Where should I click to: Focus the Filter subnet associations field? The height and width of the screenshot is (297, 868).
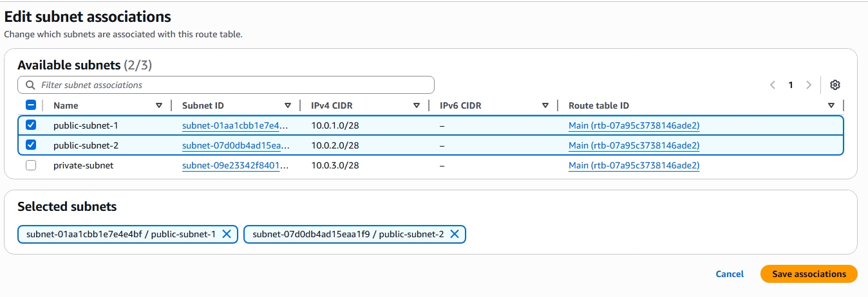coord(232,85)
